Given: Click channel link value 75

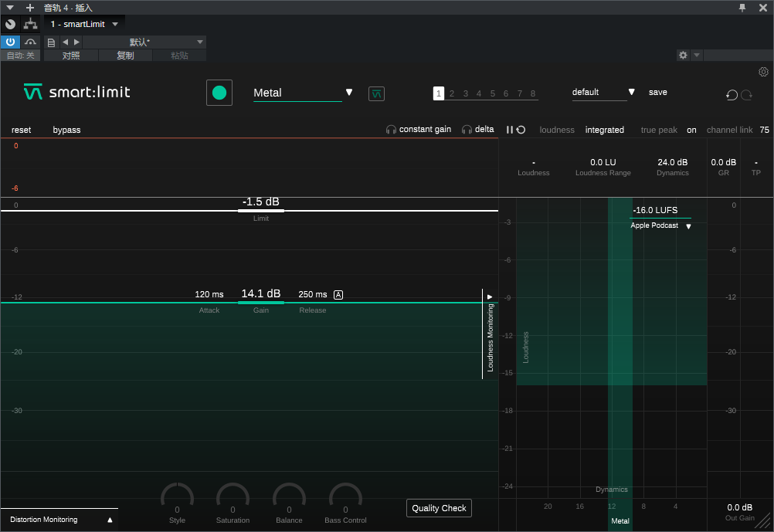Looking at the screenshot, I should 764,130.
